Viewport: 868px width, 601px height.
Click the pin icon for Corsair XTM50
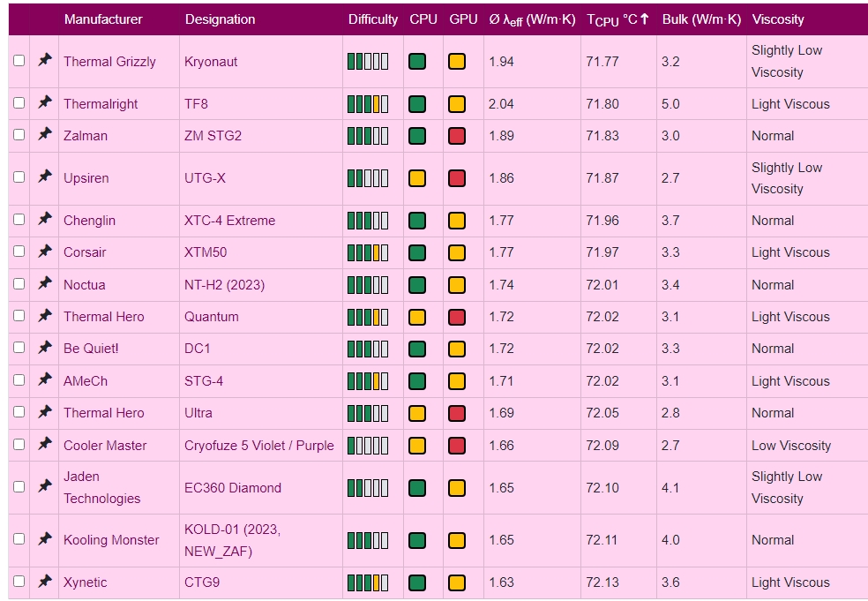45,252
